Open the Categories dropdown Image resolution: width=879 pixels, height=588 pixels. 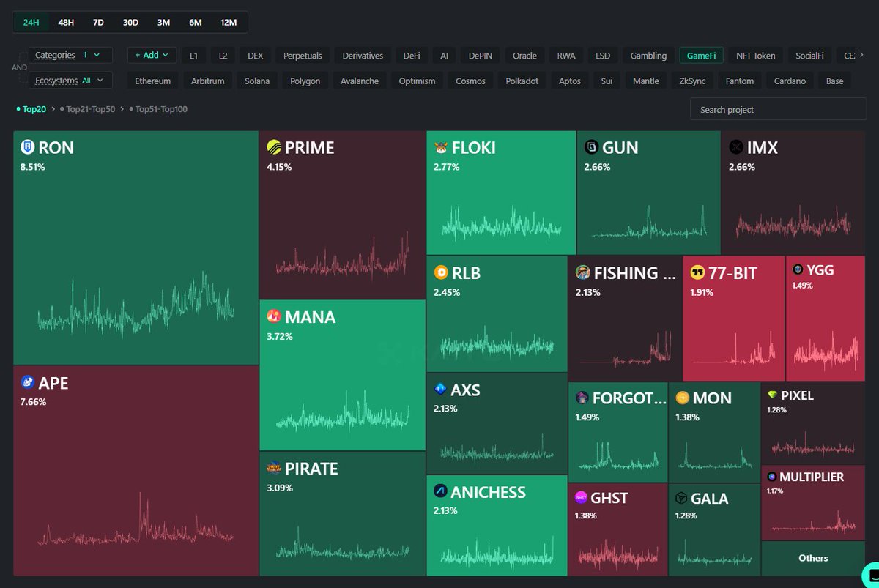pos(70,55)
